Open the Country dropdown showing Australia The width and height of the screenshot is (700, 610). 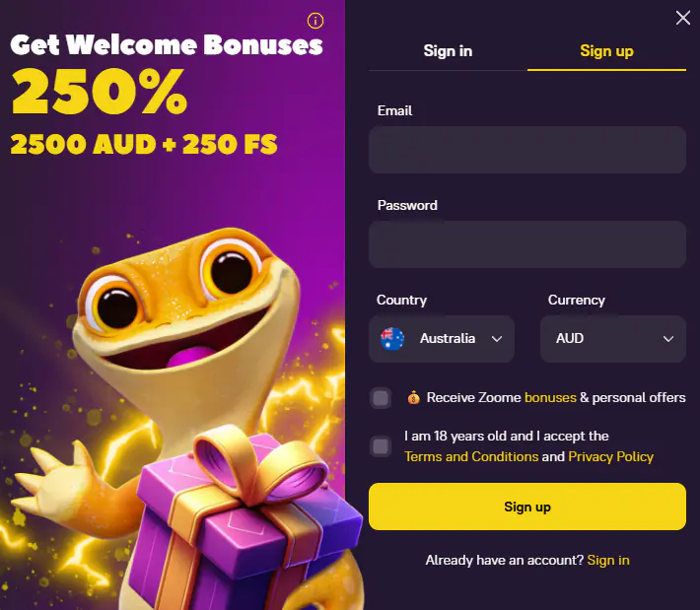442,339
